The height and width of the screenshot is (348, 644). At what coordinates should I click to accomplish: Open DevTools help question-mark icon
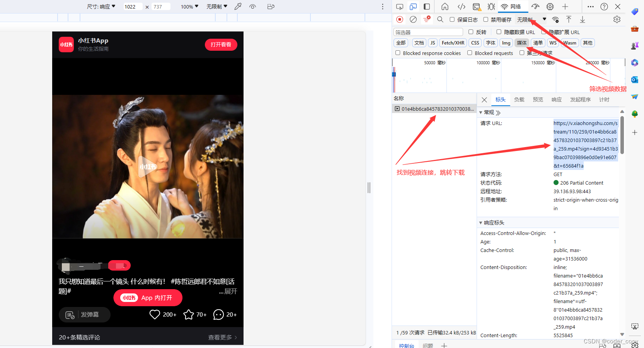coord(604,7)
